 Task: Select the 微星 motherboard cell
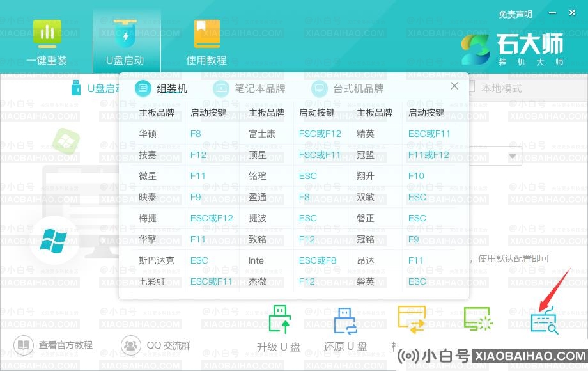(x=148, y=176)
